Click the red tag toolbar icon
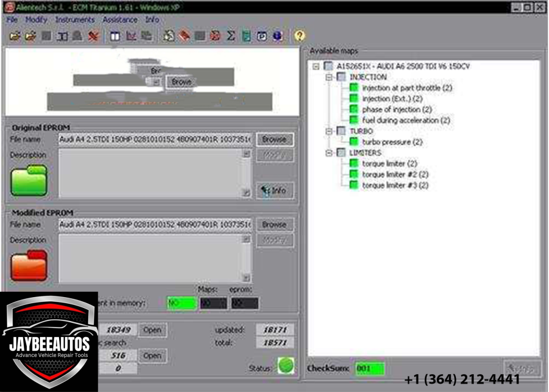This screenshot has height=392, width=549. [x=184, y=36]
